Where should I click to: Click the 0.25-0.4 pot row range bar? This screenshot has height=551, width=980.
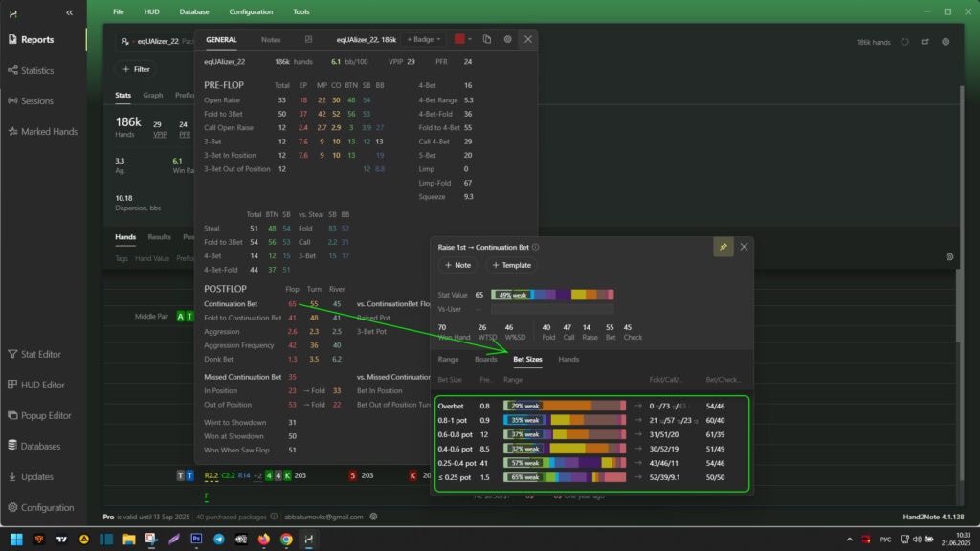tap(565, 463)
